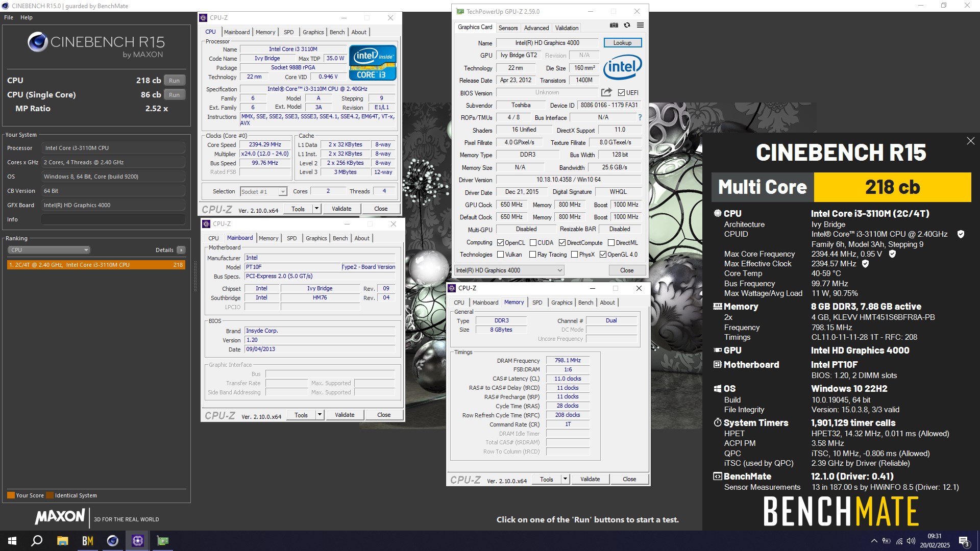
Task: Open SPD tab in CPU-Z Memory window
Action: [537, 303]
